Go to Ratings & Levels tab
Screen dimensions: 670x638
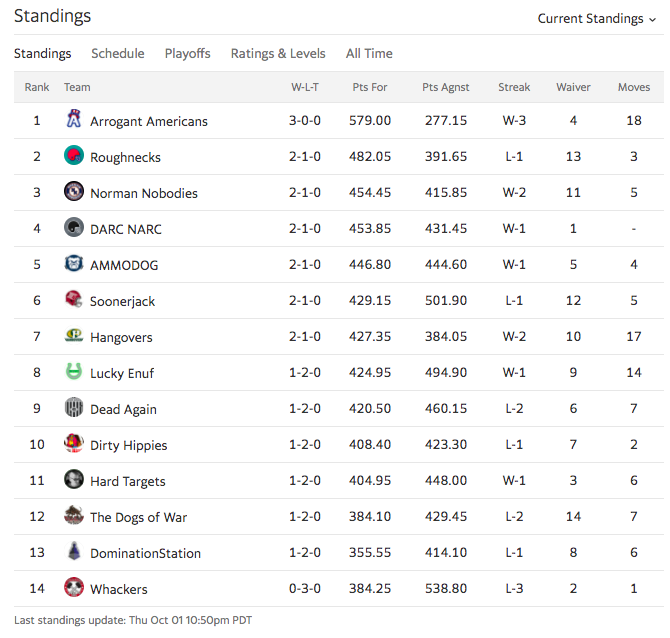pyautogui.click(x=278, y=53)
